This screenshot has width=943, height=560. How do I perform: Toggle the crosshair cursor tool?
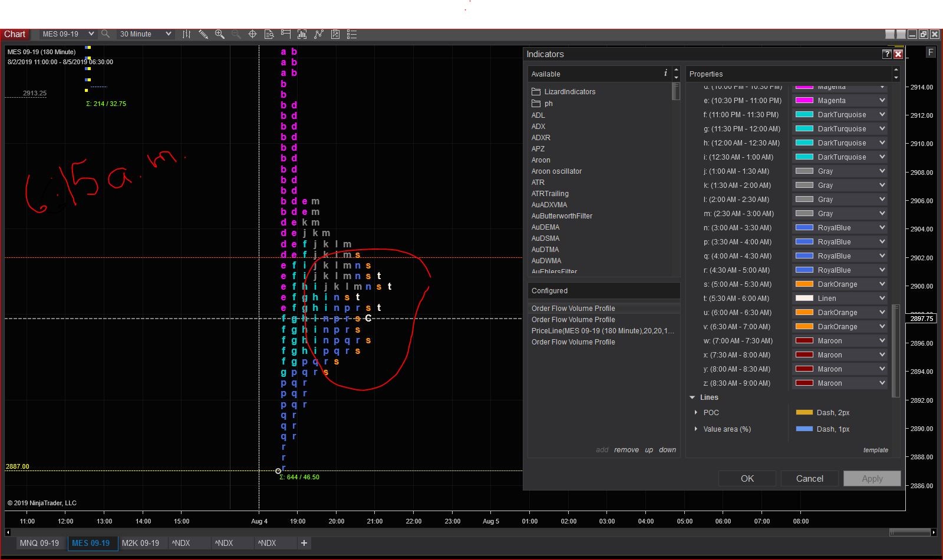(x=252, y=34)
